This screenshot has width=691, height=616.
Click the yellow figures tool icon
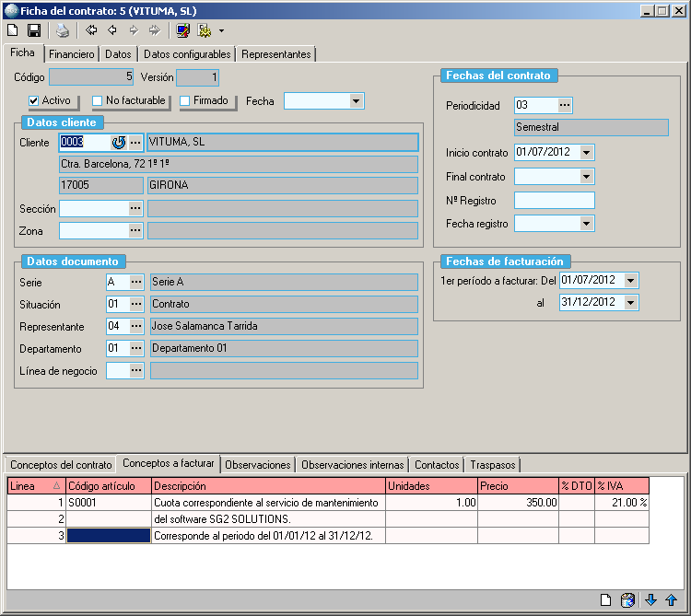[205, 30]
